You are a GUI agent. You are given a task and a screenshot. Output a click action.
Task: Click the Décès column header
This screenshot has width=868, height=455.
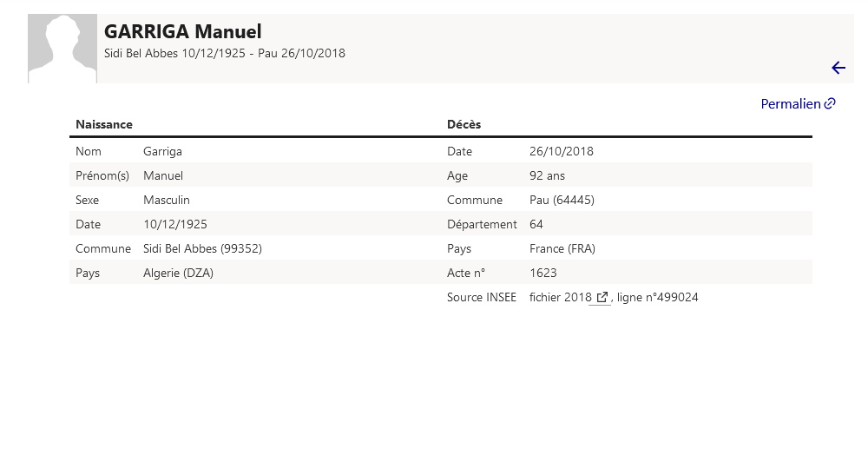[464, 124]
